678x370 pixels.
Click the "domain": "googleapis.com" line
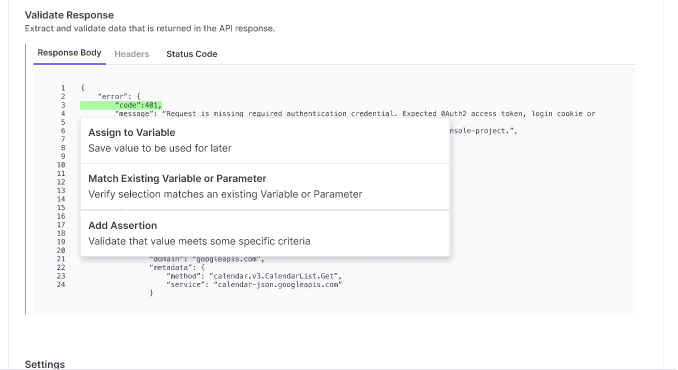coord(207,259)
